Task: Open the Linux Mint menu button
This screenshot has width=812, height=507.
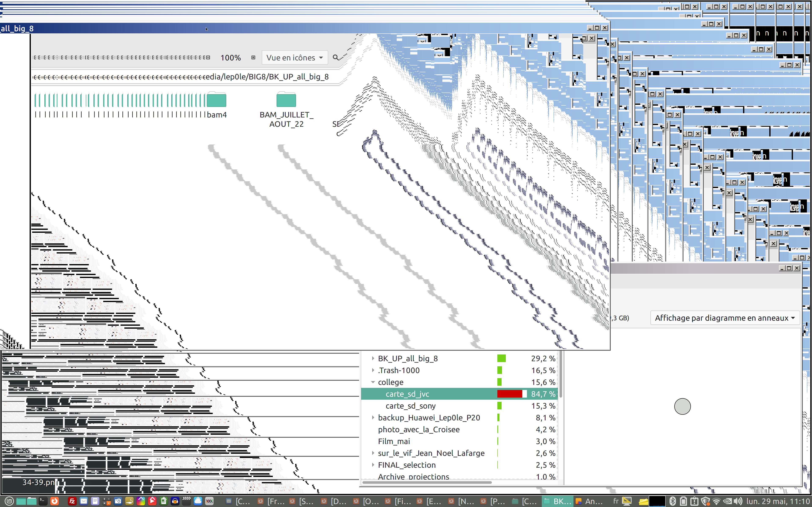Action: pyautogui.click(x=9, y=501)
